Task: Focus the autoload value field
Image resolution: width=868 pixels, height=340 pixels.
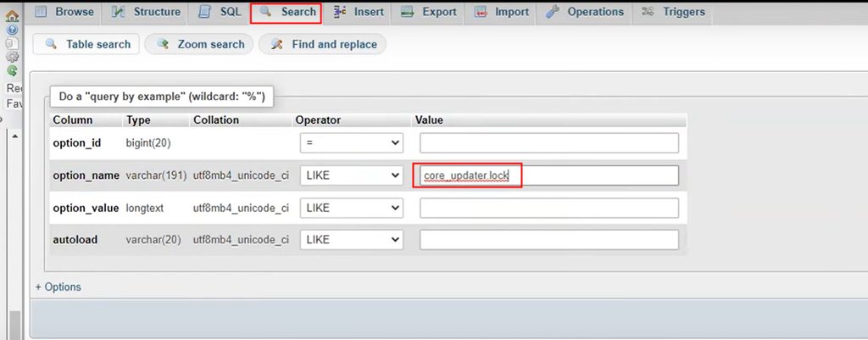Action: point(549,240)
